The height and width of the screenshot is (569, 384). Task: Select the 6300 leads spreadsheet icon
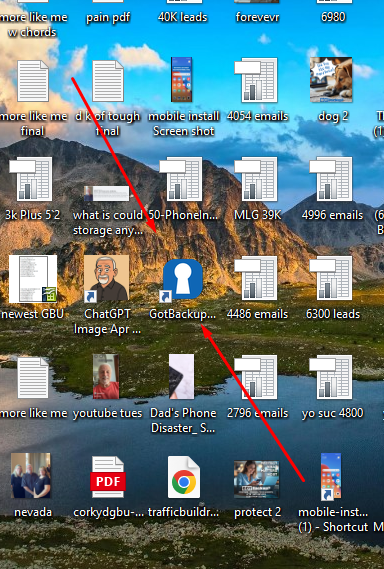(332, 278)
